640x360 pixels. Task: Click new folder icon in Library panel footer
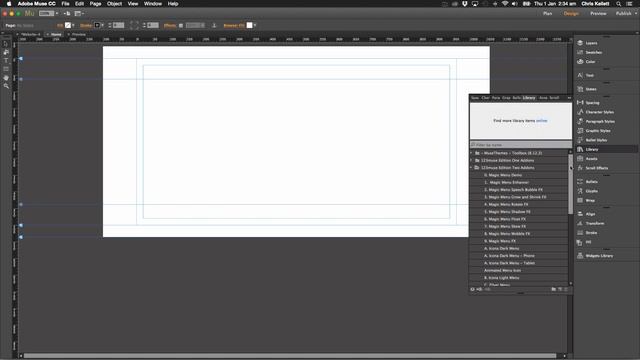click(553, 289)
